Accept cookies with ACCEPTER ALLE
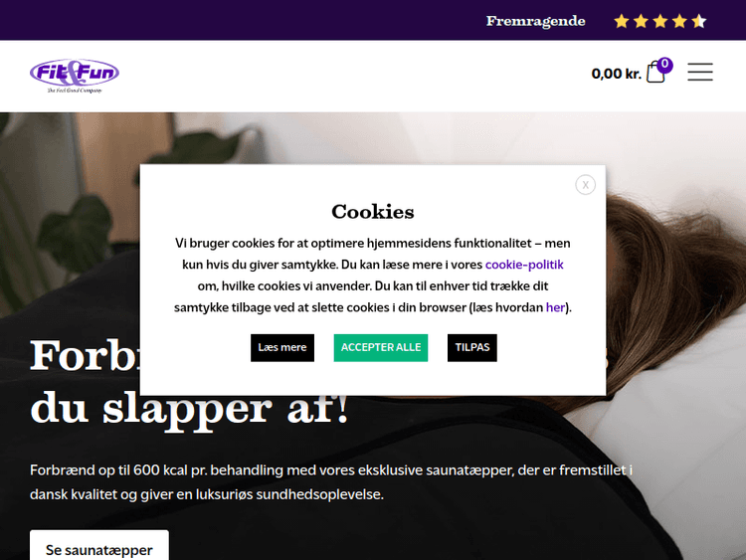 pyautogui.click(x=381, y=348)
